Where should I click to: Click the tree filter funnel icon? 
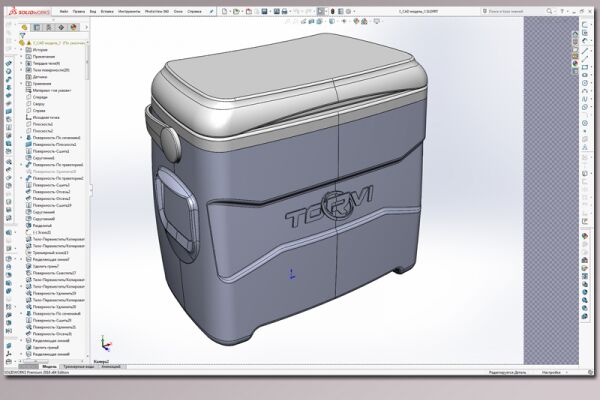22,36
